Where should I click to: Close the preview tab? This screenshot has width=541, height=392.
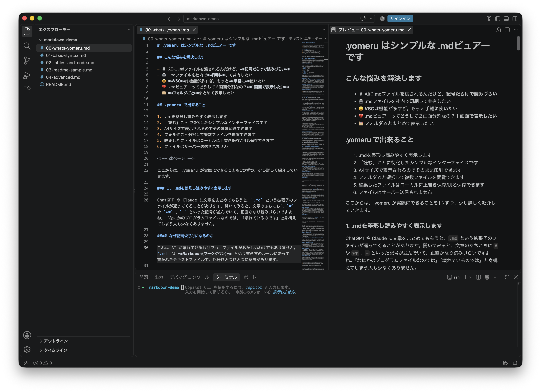(x=409, y=30)
